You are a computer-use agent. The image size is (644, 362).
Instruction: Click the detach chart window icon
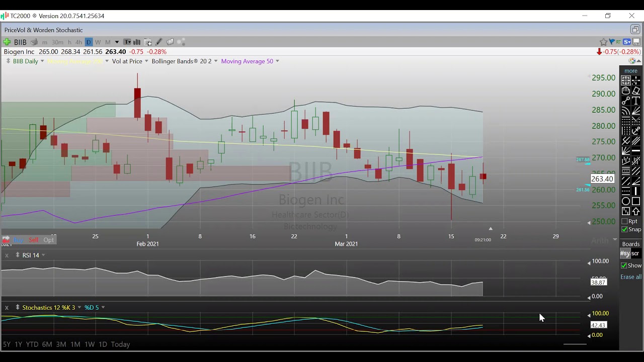point(635,30)
